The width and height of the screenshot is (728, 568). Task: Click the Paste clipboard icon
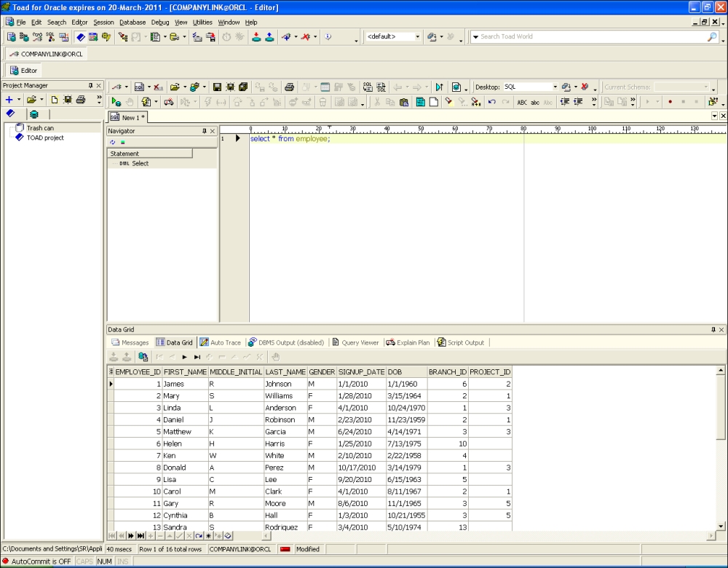[404, 102]
